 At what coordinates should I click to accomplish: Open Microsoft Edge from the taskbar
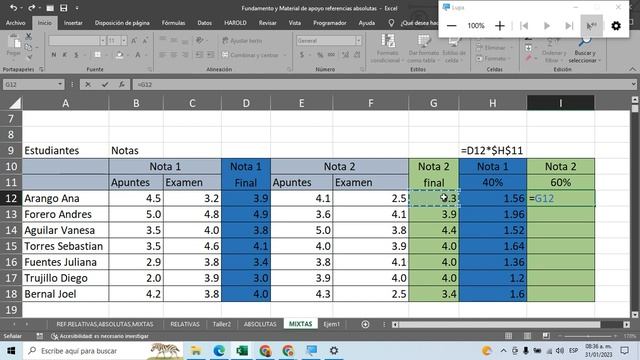(219, 351)
